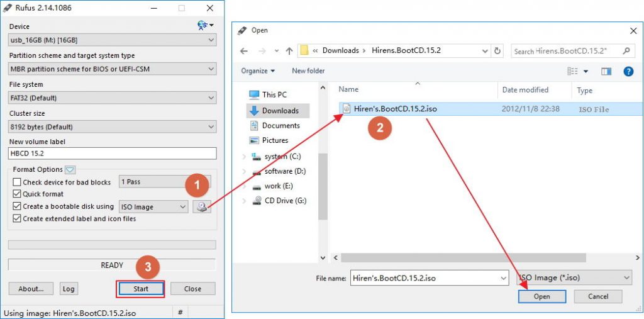Click the Close button in Rufus
Screen dimensions: 644x319
point(192,289)
